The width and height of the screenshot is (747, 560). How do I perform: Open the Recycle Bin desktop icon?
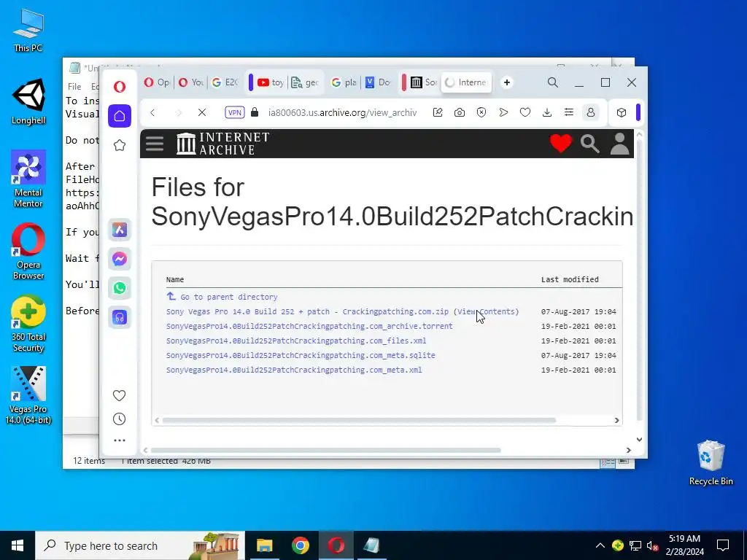(x=711, y=462)
